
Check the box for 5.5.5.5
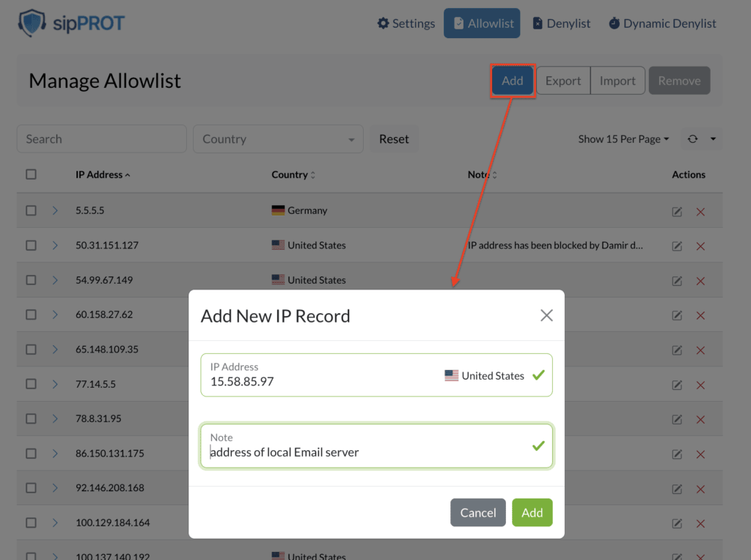click(31, 210)
